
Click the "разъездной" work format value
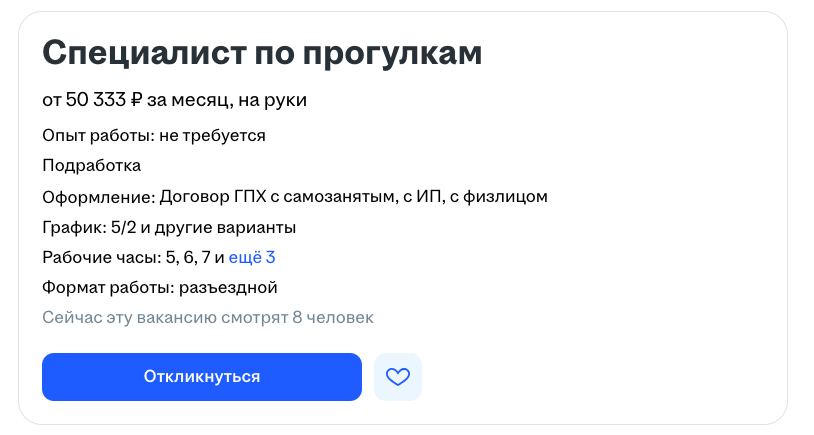tap(227, 288)
